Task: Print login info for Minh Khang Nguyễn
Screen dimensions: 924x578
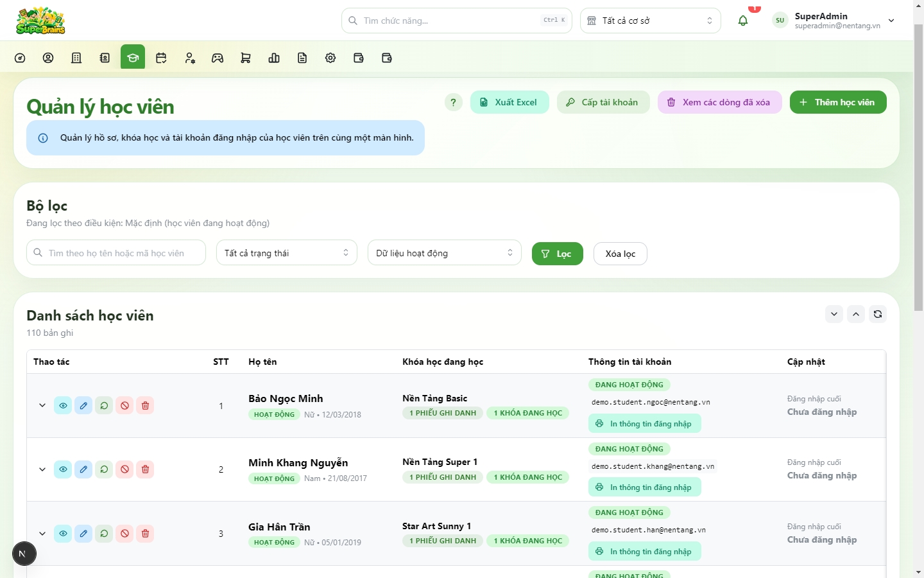Action: coord(645,487)
